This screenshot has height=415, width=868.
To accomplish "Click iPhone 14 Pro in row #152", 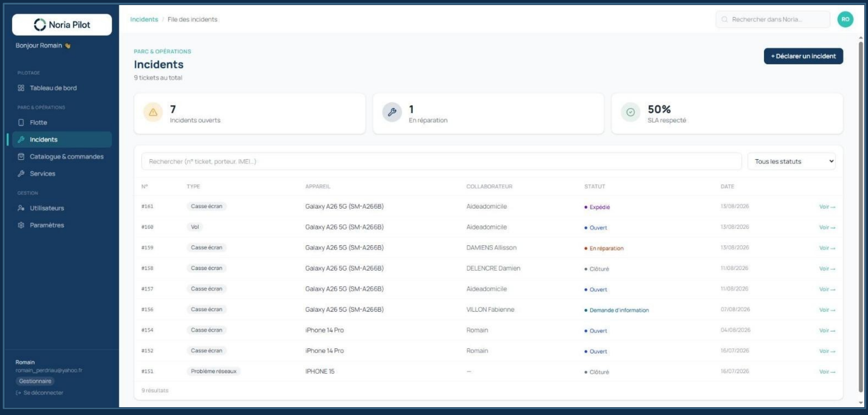I will click(324, 351).
